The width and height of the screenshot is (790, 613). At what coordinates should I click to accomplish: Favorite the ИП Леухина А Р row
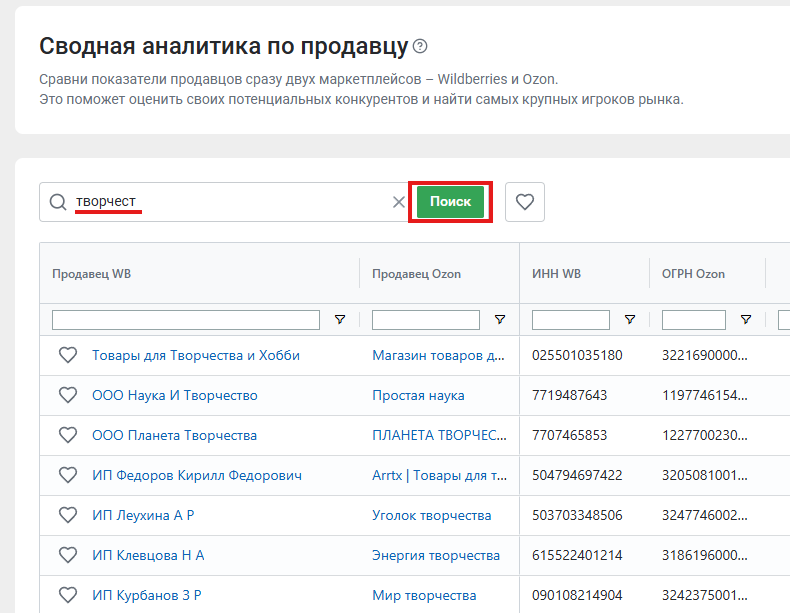(68, 515)
